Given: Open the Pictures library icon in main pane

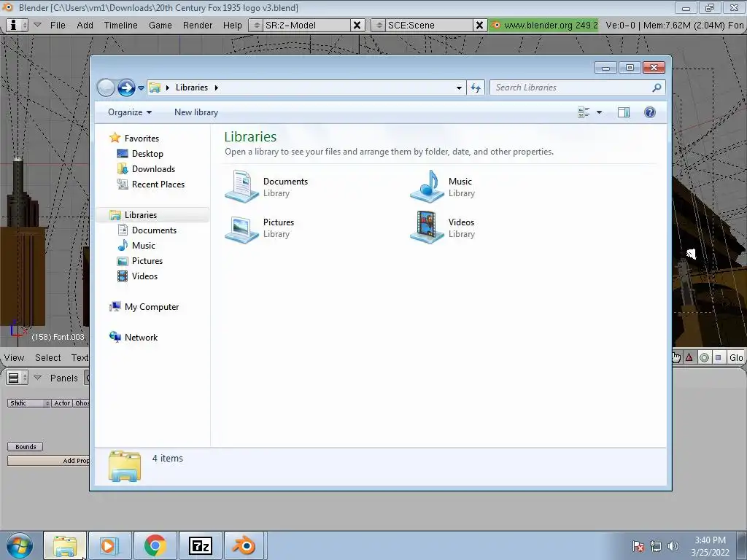Looking at the screenshot, I should pyautogui.click(x=242, y=228).
